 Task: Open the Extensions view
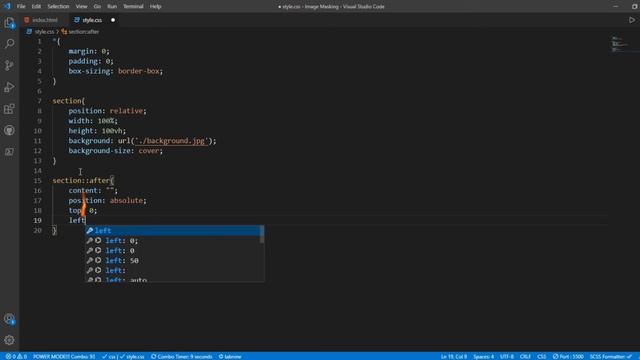coord(9,109)
